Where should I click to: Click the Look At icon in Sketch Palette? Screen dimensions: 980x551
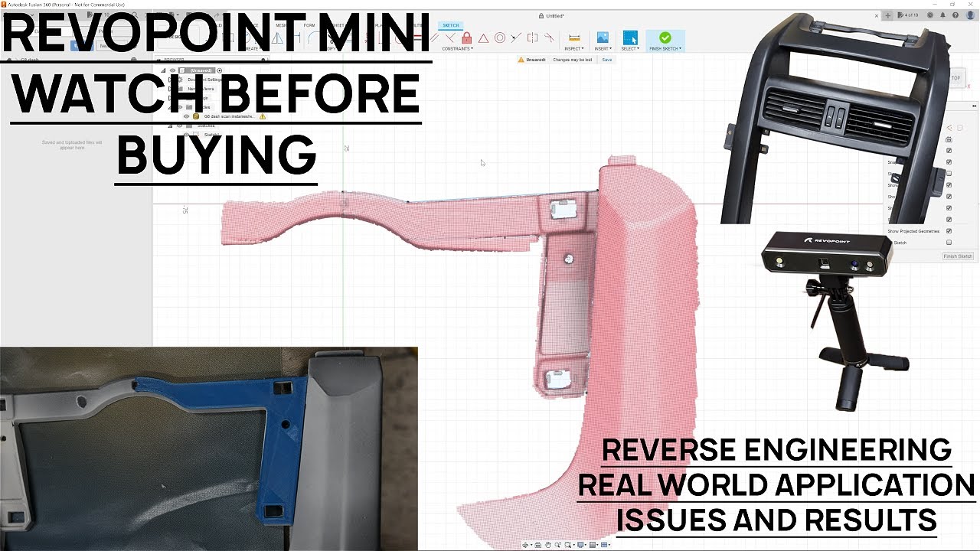pos(949,139)
